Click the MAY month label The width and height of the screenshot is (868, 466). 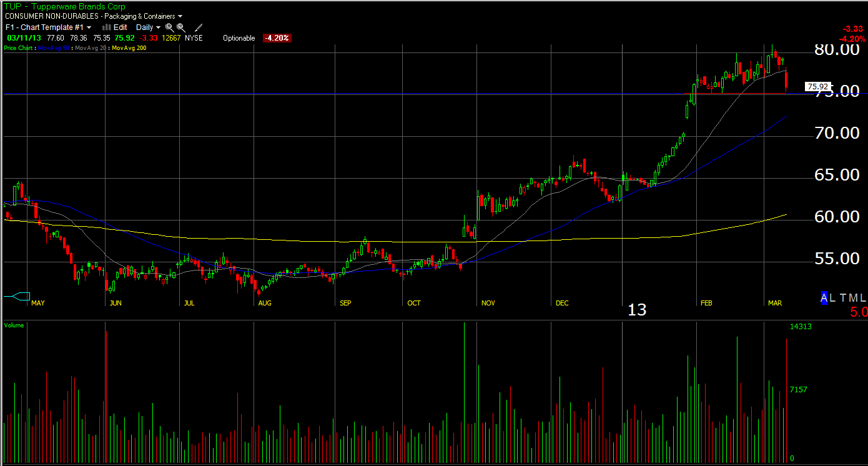38,303
